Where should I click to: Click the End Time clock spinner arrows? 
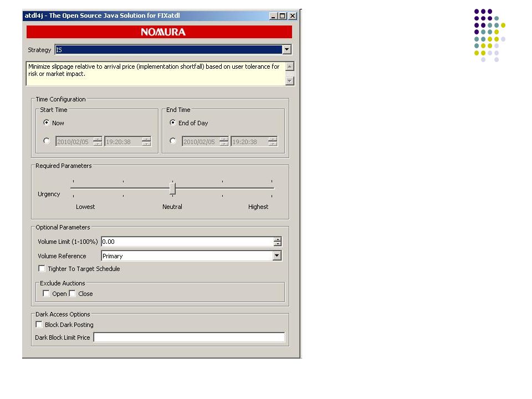[273, 141]
